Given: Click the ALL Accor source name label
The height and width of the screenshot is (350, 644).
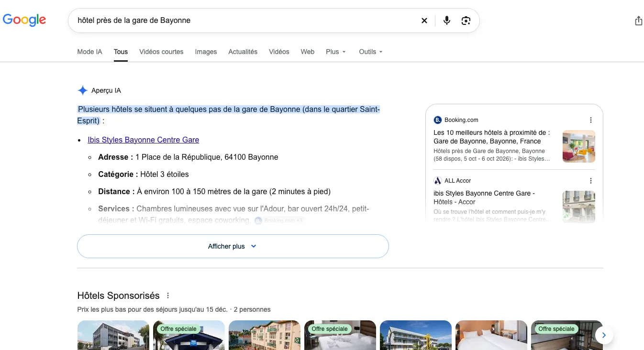Looking at the screenshot, I should coord(458,181).
